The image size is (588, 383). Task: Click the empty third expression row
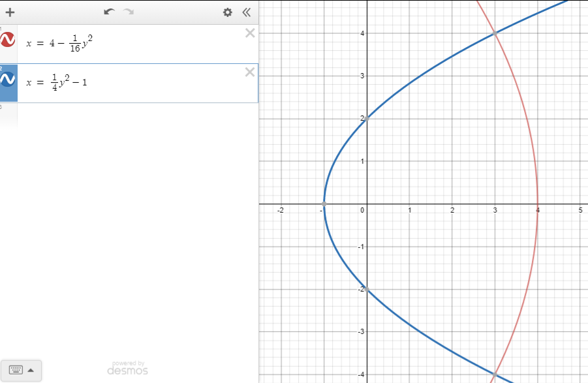[131, 114]
